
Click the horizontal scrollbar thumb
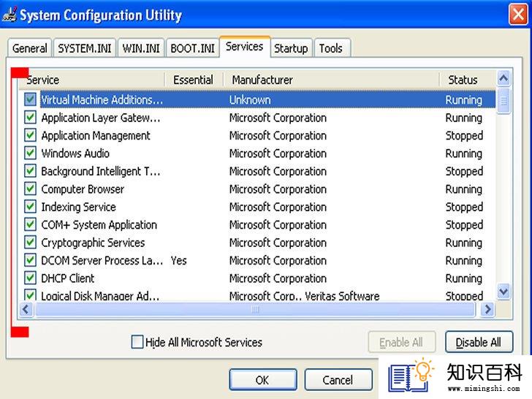[255, 309]
